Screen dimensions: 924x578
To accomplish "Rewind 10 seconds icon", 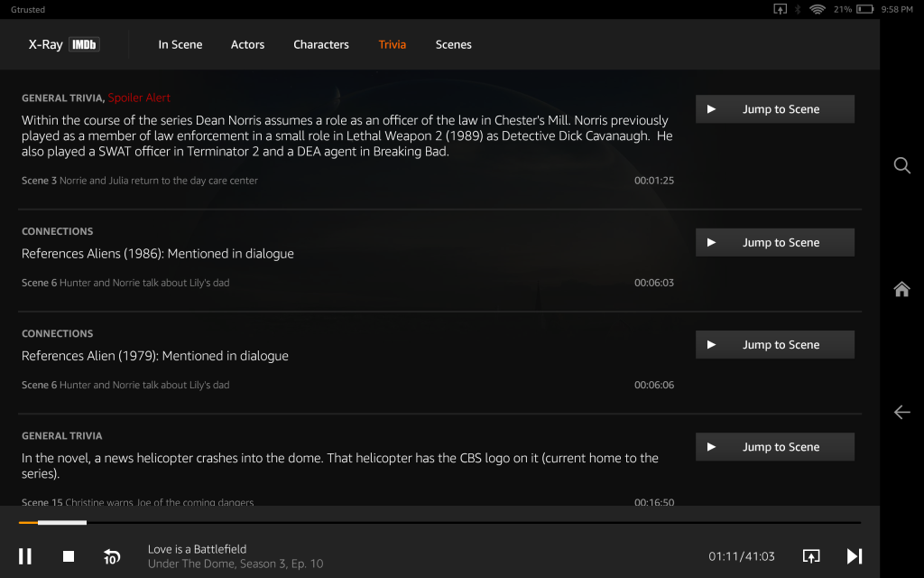I will (x=111, y=556).
